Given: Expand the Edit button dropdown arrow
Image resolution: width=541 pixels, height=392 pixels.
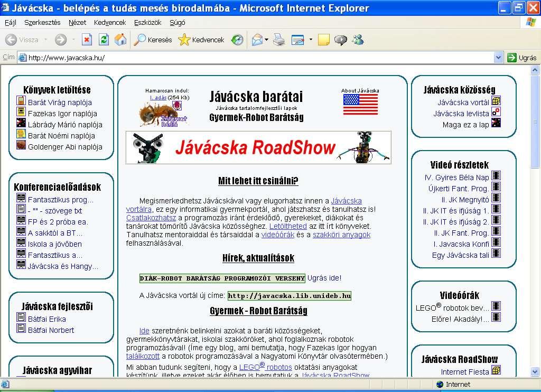Looking at the screenshot, I should tap(311, 40).
